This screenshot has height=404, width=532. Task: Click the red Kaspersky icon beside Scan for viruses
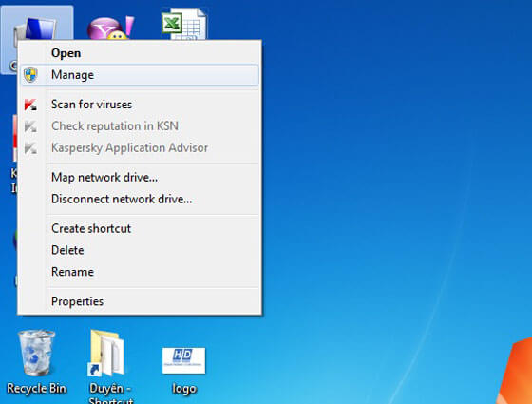pyautogui.click(x=30, y=105)
